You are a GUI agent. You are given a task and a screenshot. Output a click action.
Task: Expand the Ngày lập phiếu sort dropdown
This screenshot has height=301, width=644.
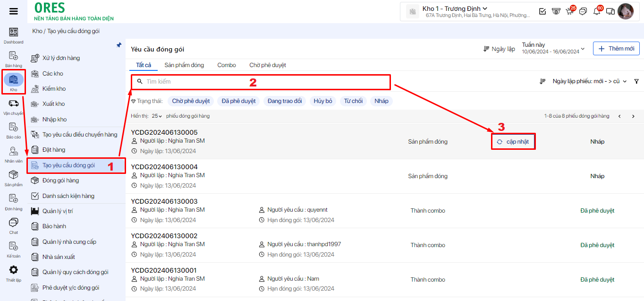589,81
